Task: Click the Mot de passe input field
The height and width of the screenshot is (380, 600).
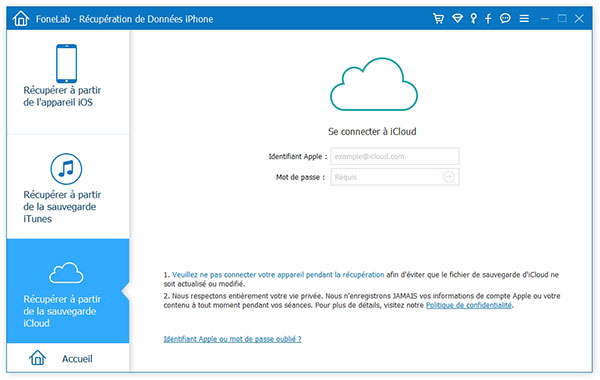Action: [x=395, y=177]
